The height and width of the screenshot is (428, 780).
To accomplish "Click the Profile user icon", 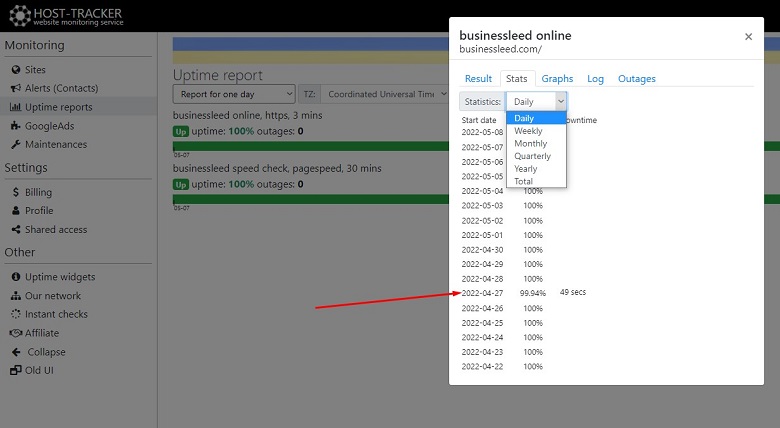I will click(x=16, y=211).
